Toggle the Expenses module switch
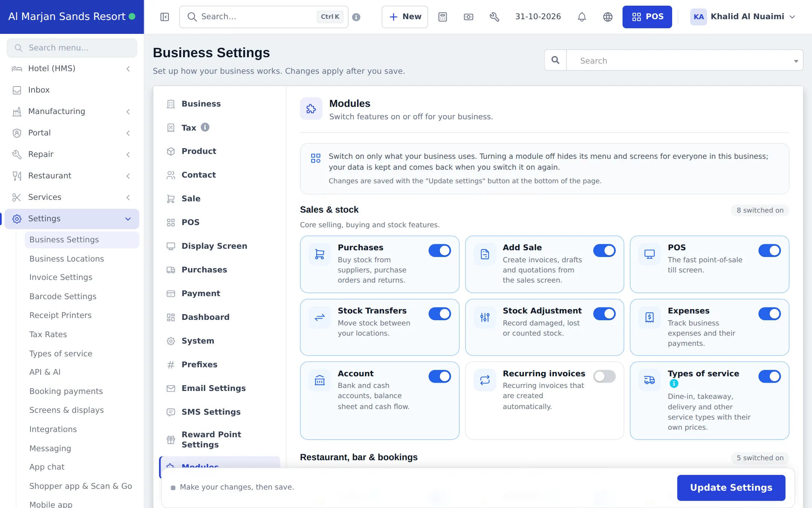This screenshot has width=812, height=508. click(770, 314)
